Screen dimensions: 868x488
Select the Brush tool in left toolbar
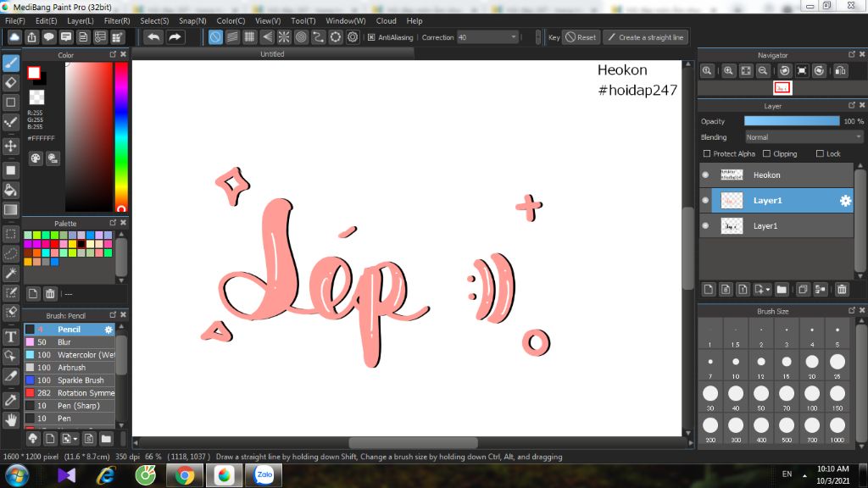pos(11,63)
